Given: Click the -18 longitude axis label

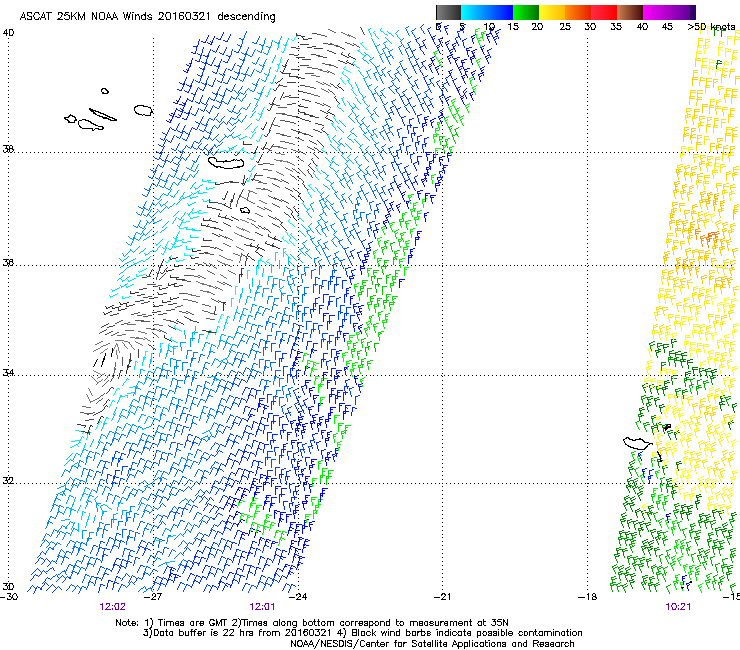Looking at the screenshot, I should pos(587,597).
